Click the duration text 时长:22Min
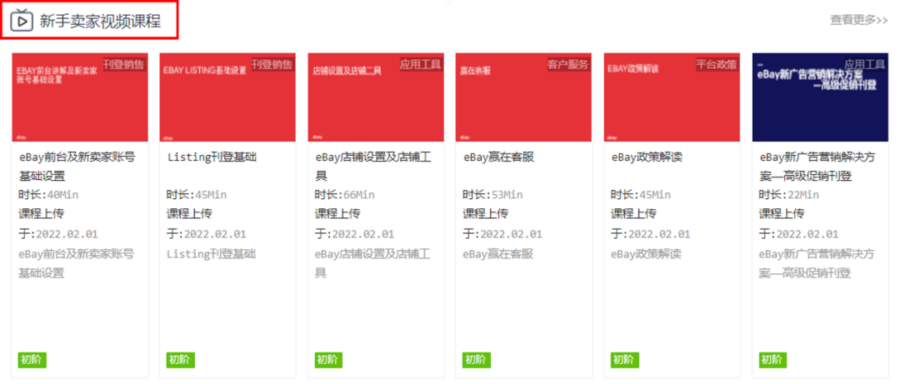The image size is (900, 384). pos(789,195)
